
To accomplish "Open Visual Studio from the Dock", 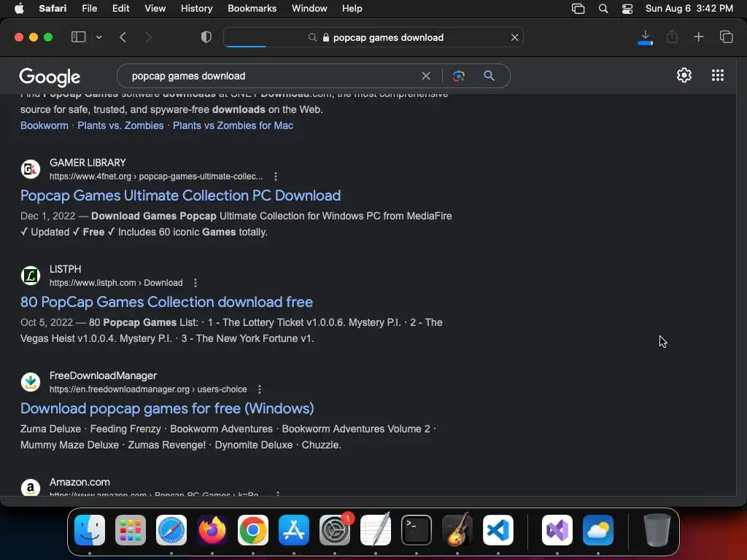I will (x=557, y=530).
